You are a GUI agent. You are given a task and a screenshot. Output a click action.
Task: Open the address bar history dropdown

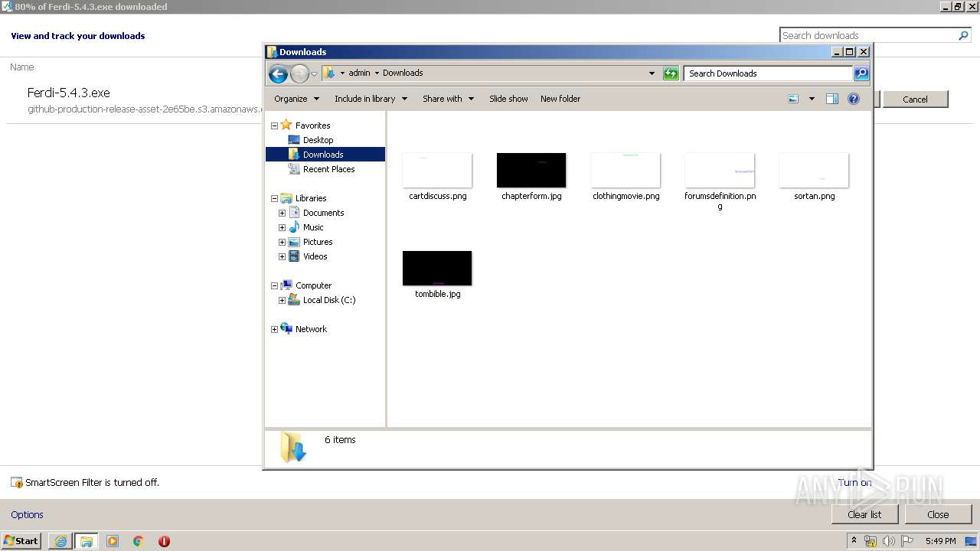(x=652, y=73)
